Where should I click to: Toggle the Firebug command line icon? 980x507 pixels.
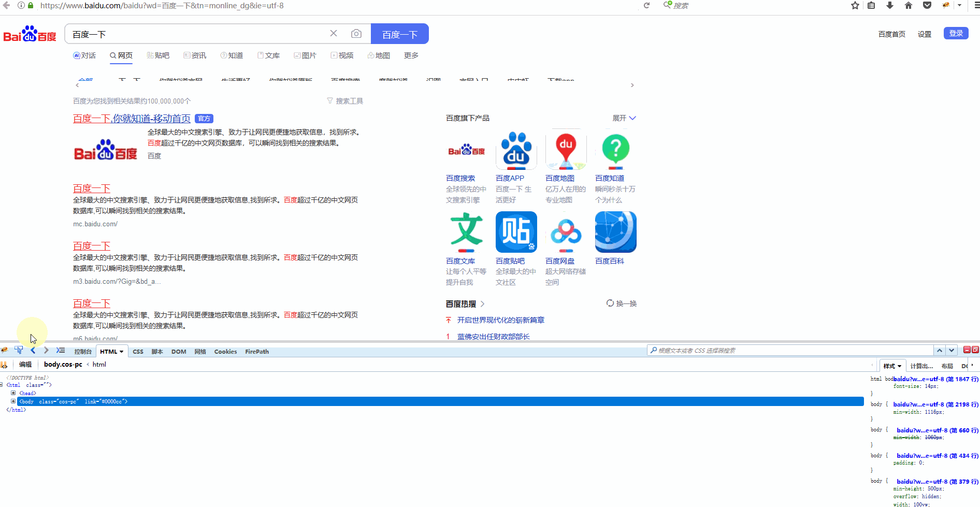61,351
